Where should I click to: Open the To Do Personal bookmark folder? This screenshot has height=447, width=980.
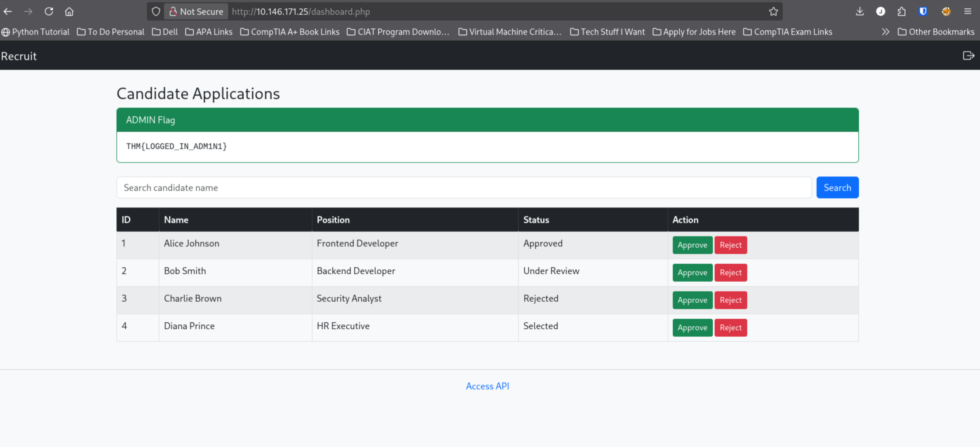click(x=110, y=32)
